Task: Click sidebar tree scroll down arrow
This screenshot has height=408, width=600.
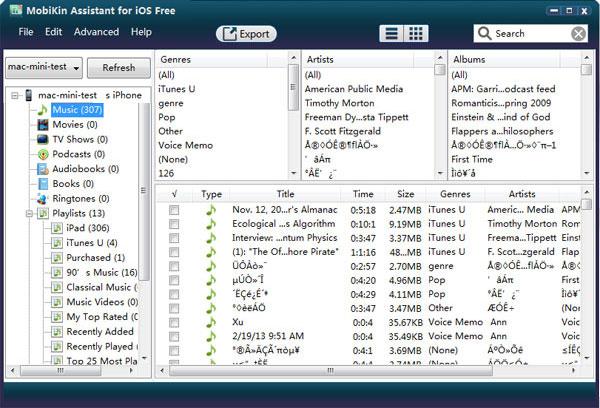Action: coord(144,358)
